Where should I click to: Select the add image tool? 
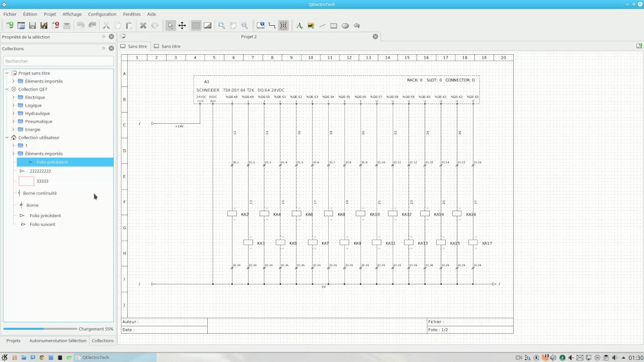[311, 26]
